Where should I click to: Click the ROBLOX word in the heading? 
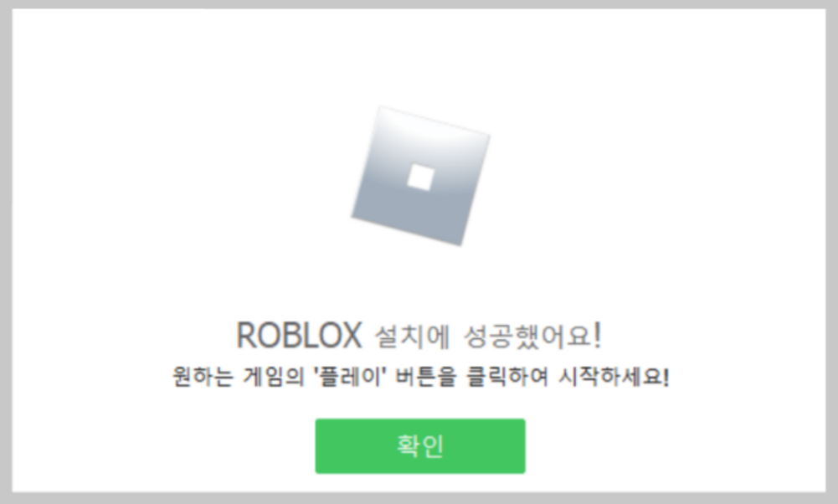[x=299, y=337]
